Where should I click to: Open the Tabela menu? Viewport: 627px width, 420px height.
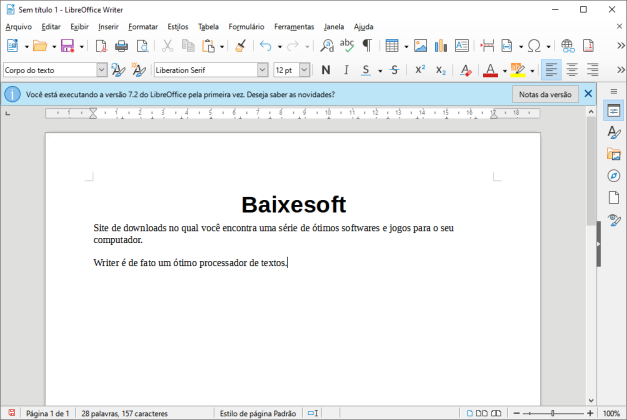tap(208, 27)
